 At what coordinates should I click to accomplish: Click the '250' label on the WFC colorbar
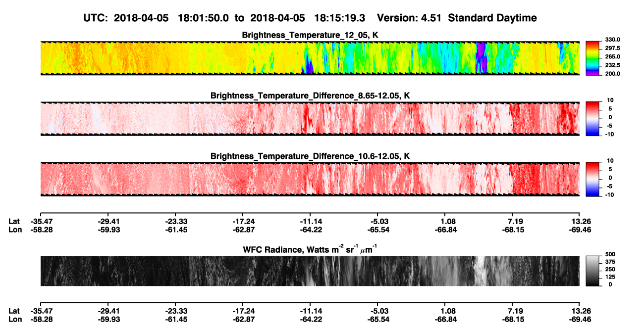610,269
